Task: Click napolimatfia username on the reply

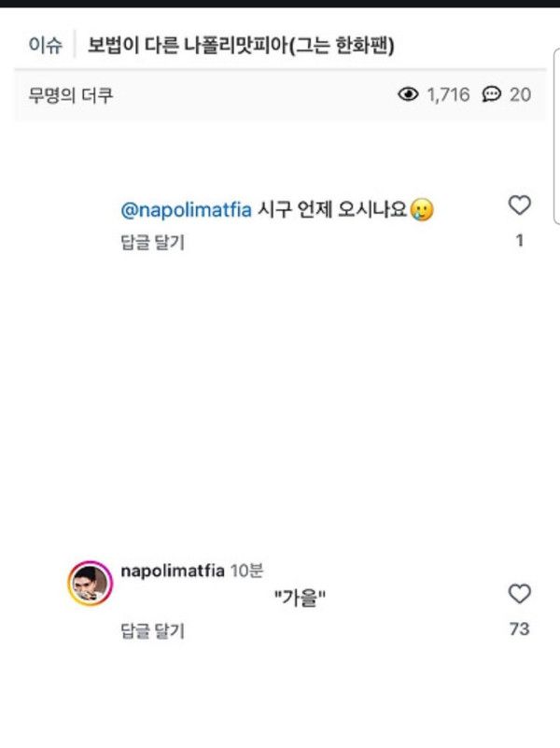Action: click(x=174, y=571)
